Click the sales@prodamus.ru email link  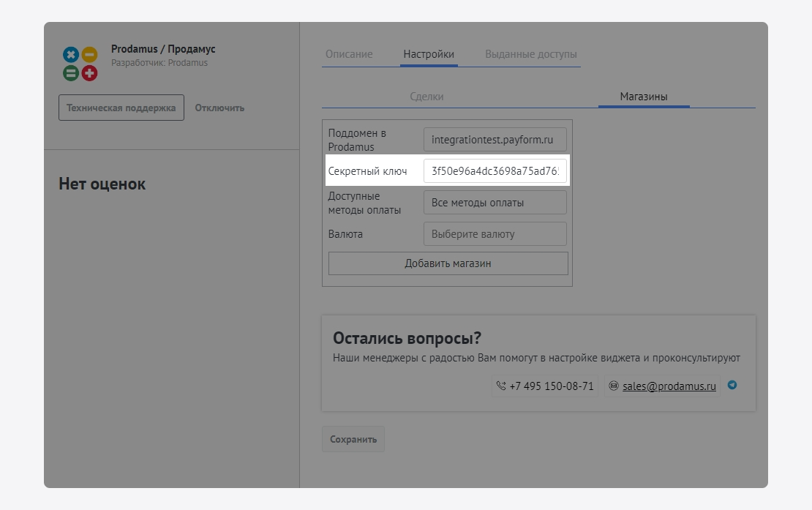(x=669, y=386)
